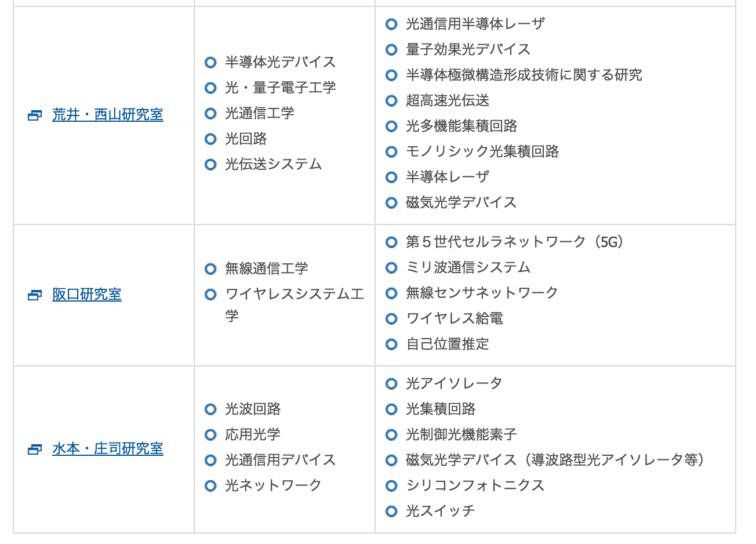Click the bullet circle beside ワイヤレス給電
756x544 pixels.
click(x=391, y=318)
